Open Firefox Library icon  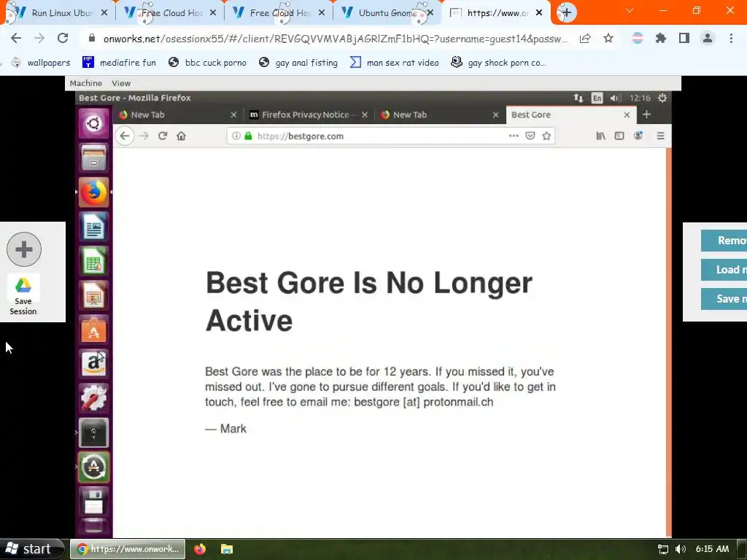601,136
